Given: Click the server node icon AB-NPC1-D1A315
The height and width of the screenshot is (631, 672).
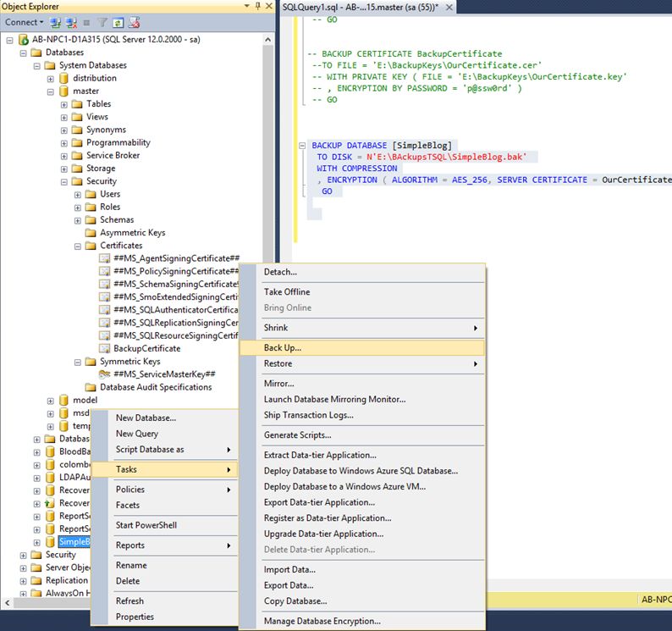Looking at the screenshot, I should click(23, 40).
